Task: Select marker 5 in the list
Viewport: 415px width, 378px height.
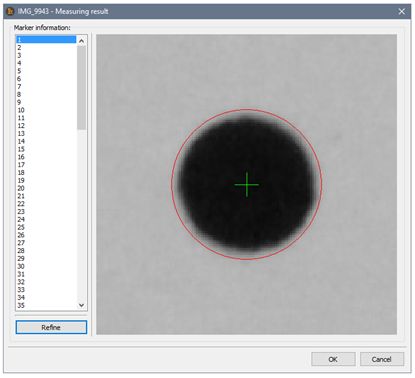Action: click(46, 71)
